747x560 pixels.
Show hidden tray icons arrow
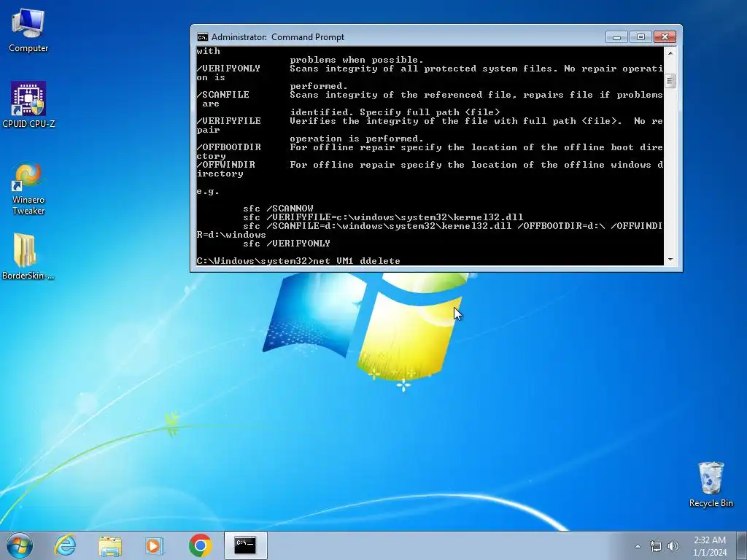coord(638,546)
